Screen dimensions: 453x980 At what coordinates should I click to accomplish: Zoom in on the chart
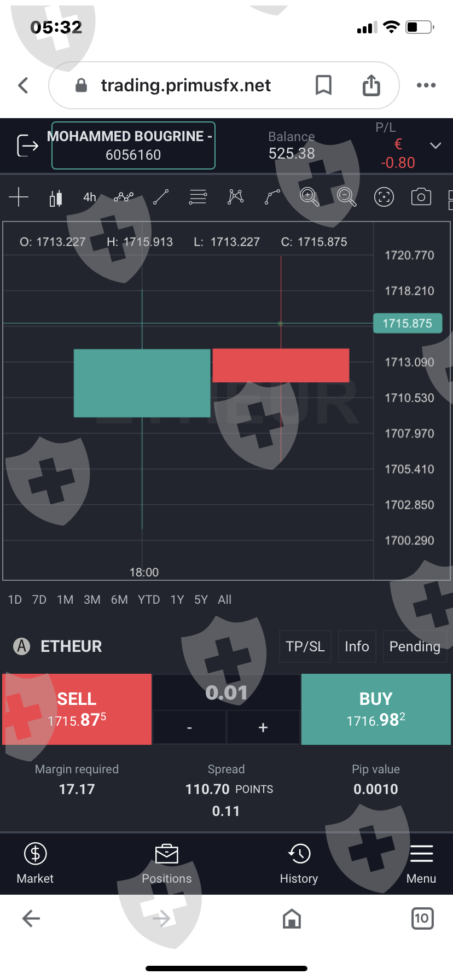point(309,197)
